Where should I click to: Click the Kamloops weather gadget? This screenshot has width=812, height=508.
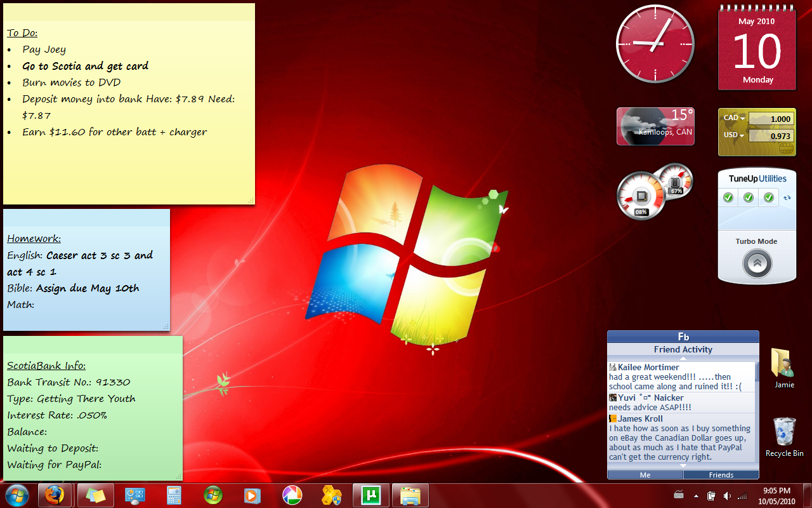click(x=655, y=126)
